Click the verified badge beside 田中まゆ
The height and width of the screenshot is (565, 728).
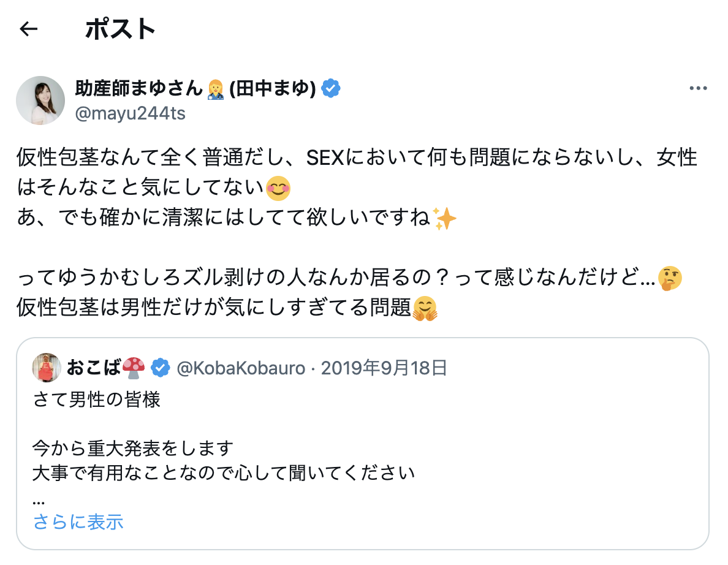tap(331, 89)
